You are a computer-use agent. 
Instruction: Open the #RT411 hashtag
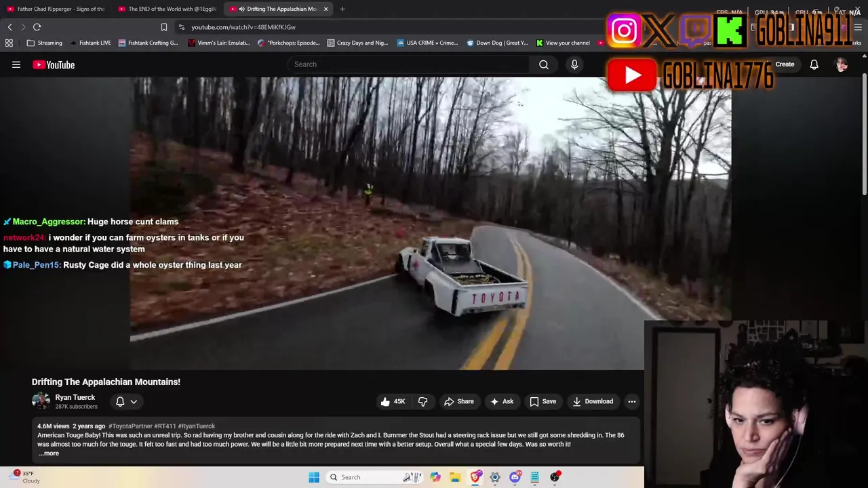coord(165,426)
